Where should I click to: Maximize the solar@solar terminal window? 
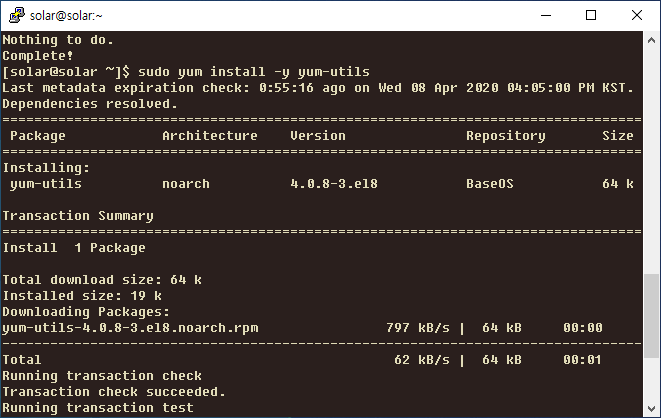pos(591,16)
